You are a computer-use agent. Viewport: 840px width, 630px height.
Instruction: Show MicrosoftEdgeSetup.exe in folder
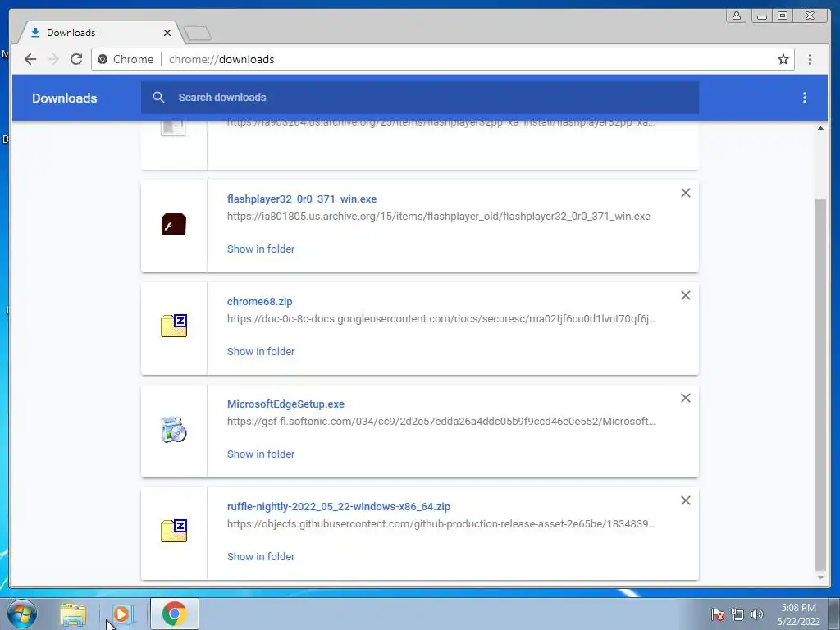(x=261, y=454)
